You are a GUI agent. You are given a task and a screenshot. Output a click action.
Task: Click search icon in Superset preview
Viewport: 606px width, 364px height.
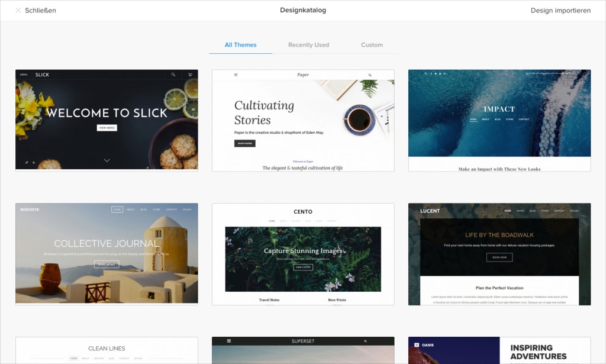(x=365, y=341)
